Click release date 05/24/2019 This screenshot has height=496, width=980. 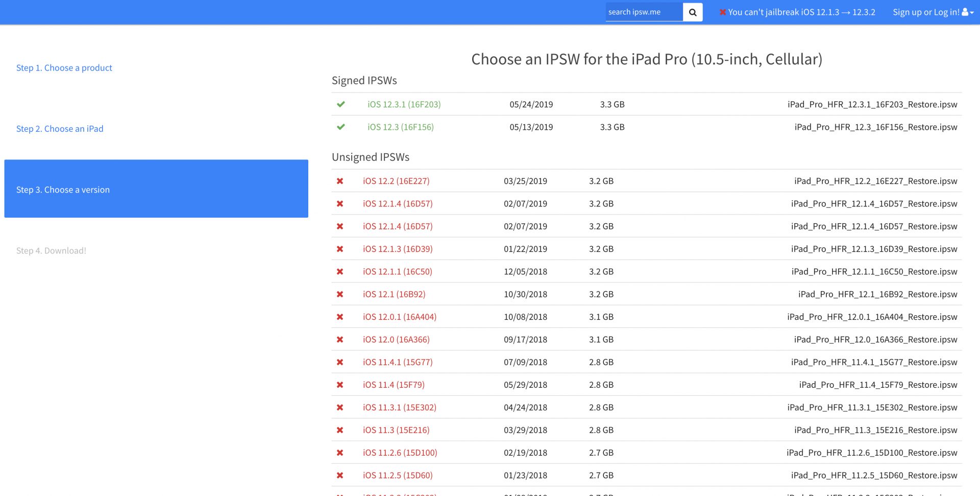[x=531, y=104]
